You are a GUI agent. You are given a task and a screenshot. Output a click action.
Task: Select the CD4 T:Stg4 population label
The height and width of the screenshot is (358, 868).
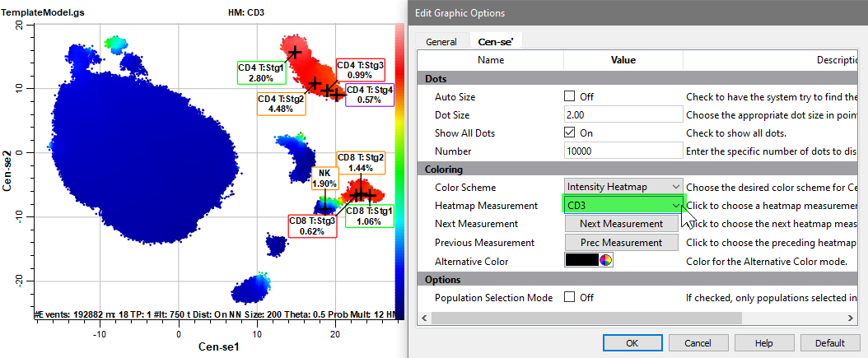pyautogui.click(x=369, y=95)
